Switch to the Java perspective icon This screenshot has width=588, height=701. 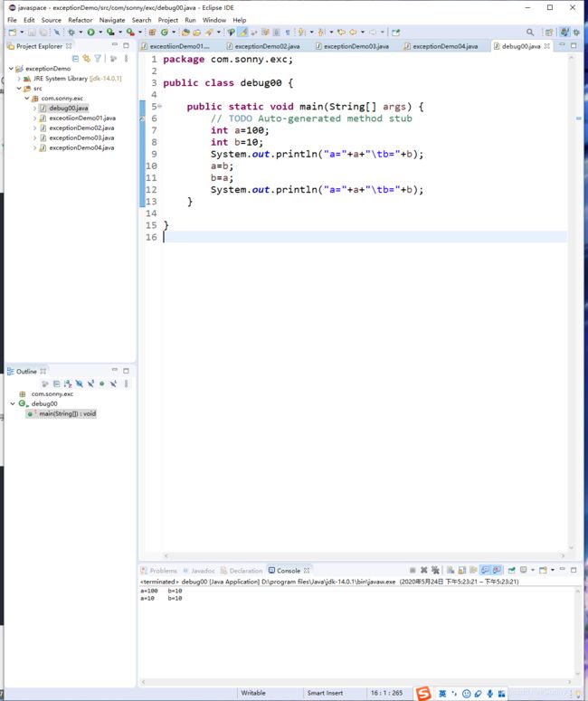click(564, 33)
